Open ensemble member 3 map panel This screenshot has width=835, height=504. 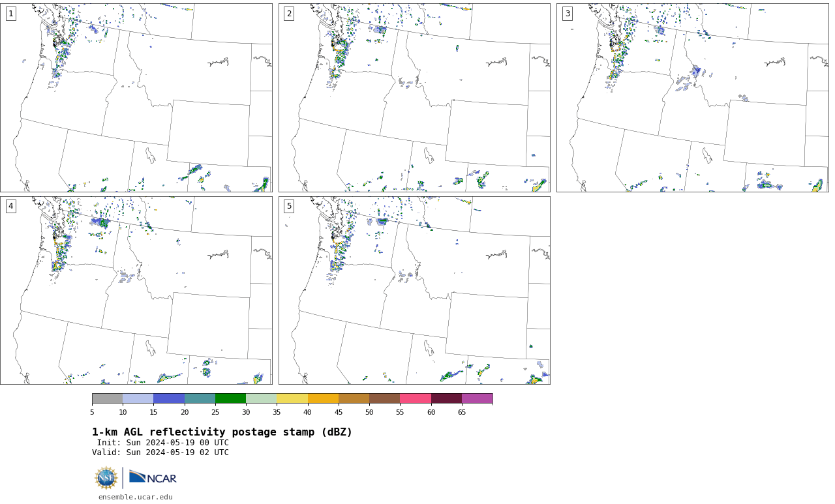[693, 98]
